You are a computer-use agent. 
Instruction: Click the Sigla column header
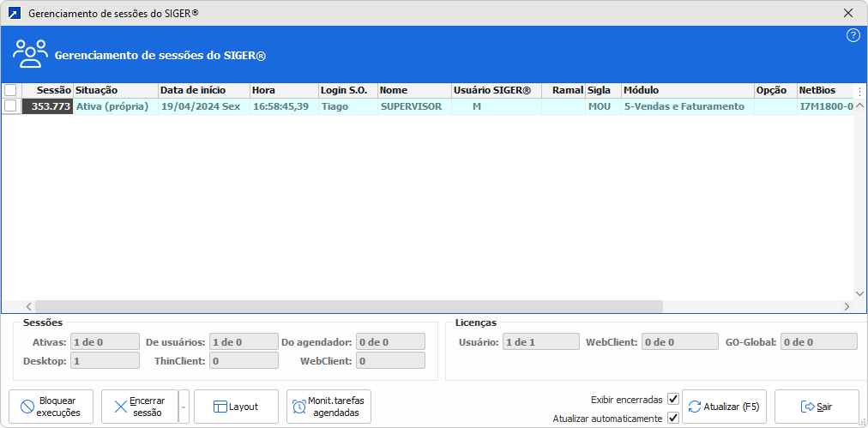(603, 90)
